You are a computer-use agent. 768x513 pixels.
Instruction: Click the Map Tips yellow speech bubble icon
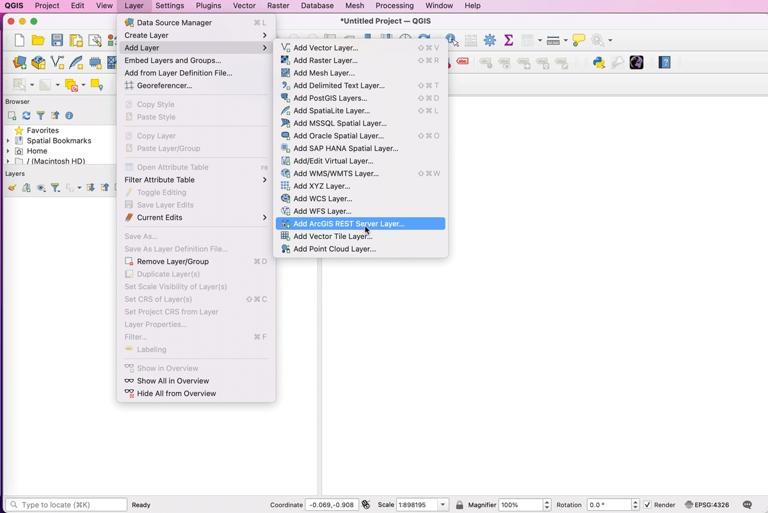578,40
